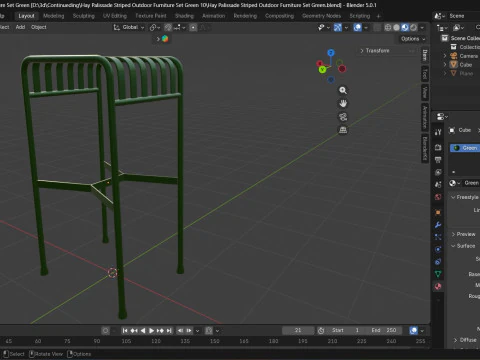Open the viewport overlays options dropdown

point(366,27)
